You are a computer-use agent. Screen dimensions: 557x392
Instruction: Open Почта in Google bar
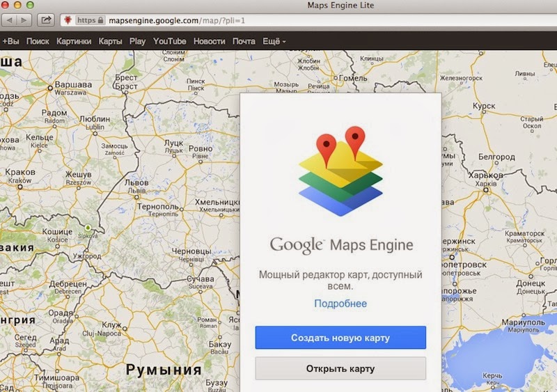pyautogui.click(x=244, y=42)
